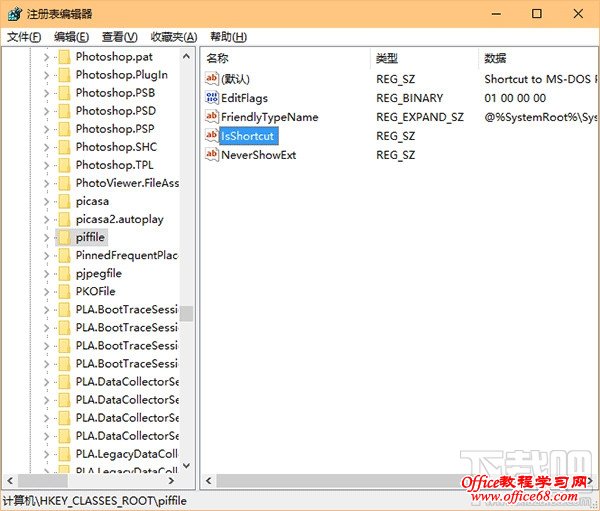Open the 编辑(E) menu
Viewport: 600px width, 511px height.
click(72, 37)
